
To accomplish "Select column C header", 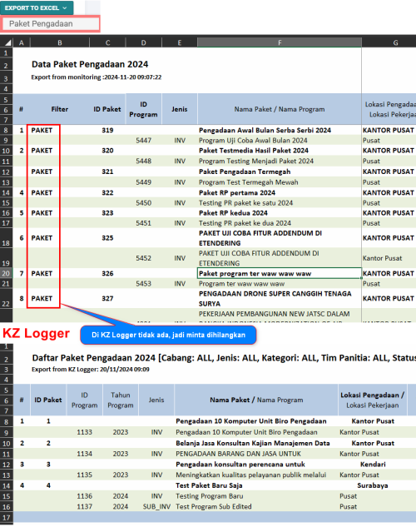I will pos(107,42).
